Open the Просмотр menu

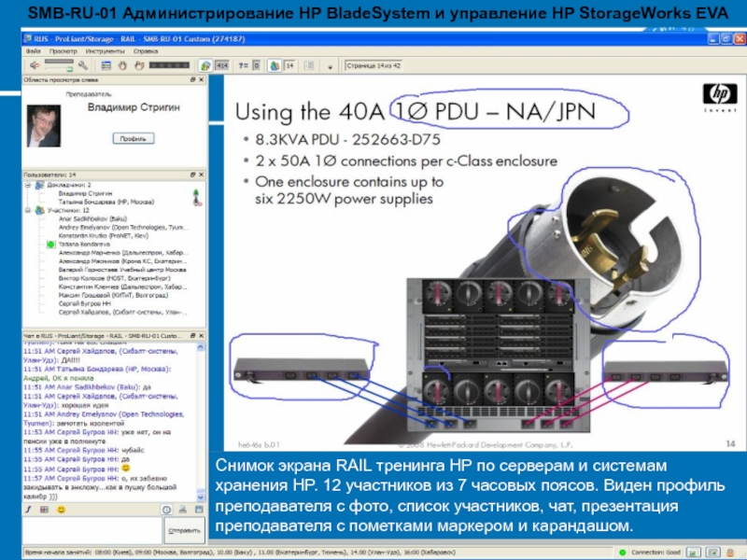click(x=63, y=51)
